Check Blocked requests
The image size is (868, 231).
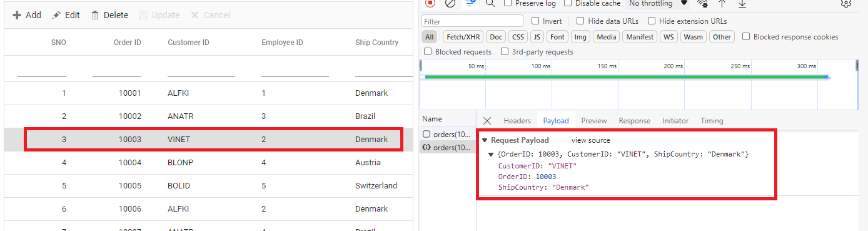(428, 52)
